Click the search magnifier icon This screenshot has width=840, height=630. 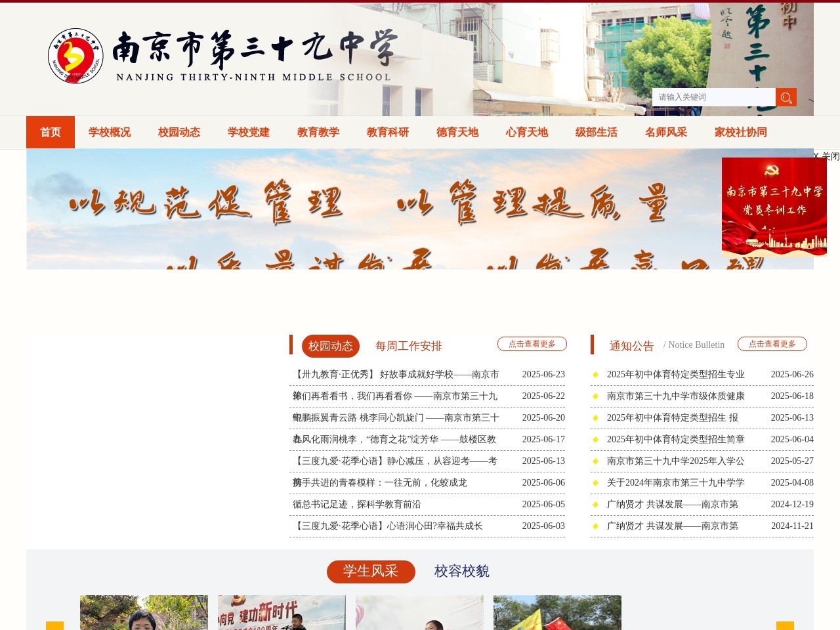(786, 97)
